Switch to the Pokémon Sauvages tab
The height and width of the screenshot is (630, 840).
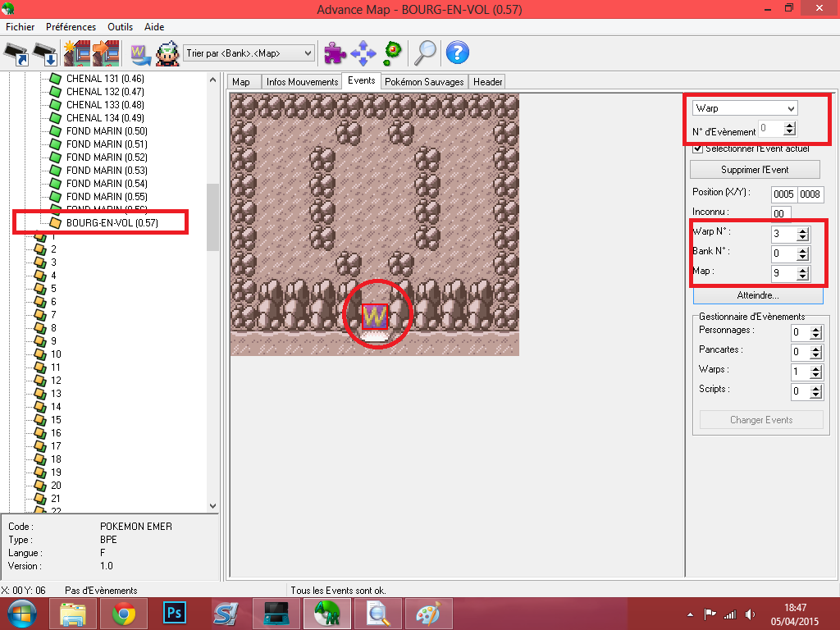424,82
